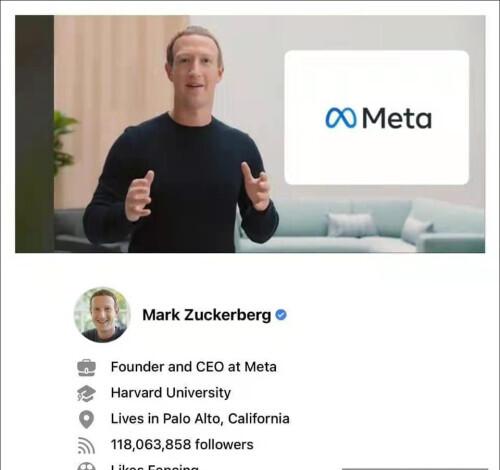Click the location pin icon
500x470 pixels.
[86, 419]
